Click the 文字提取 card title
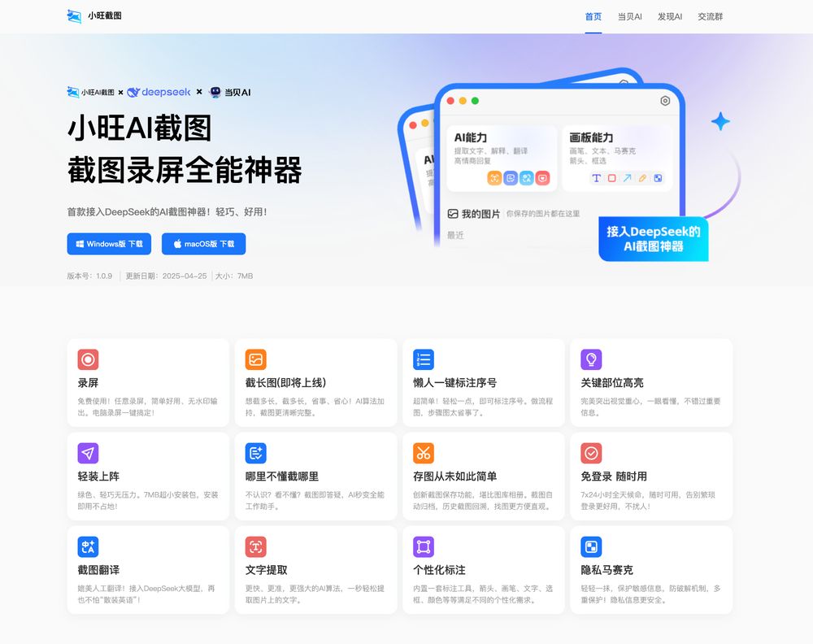Screen dimensions: 813x644 coord(266,570)
